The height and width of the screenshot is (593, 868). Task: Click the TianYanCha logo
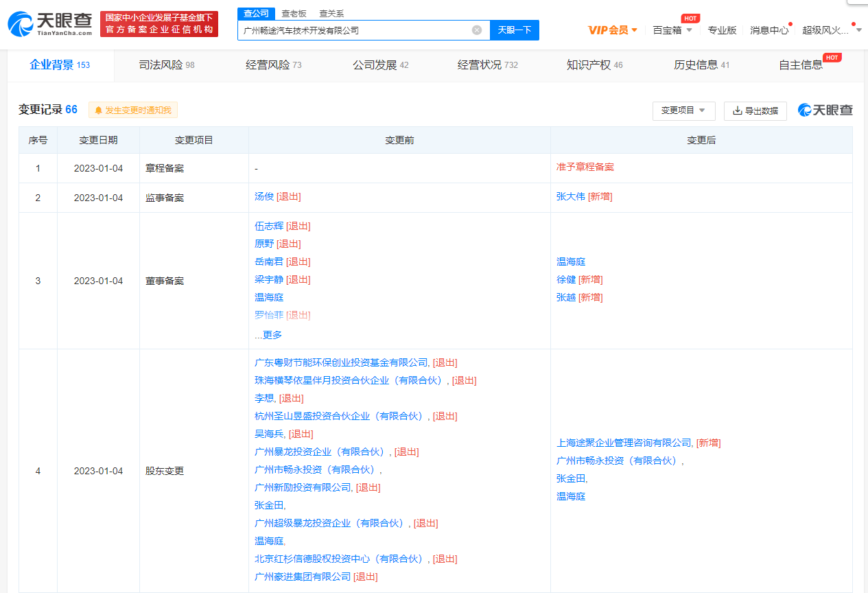pyautogui.click(x=49, y=24)
